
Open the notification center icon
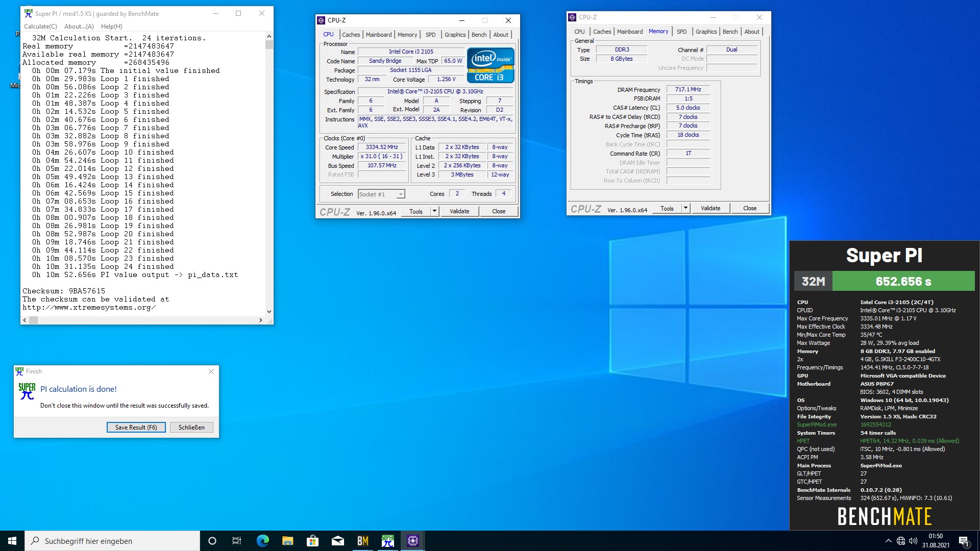[964, 541]
